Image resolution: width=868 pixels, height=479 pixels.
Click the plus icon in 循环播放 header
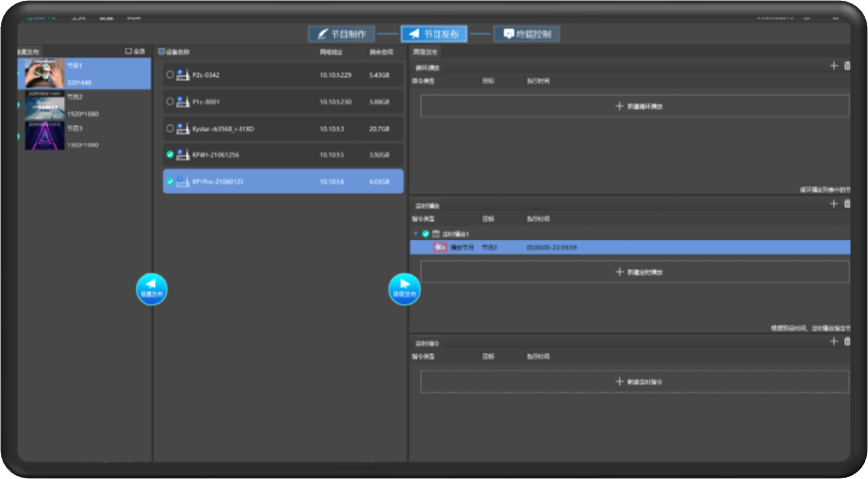[x=833, y=66]
